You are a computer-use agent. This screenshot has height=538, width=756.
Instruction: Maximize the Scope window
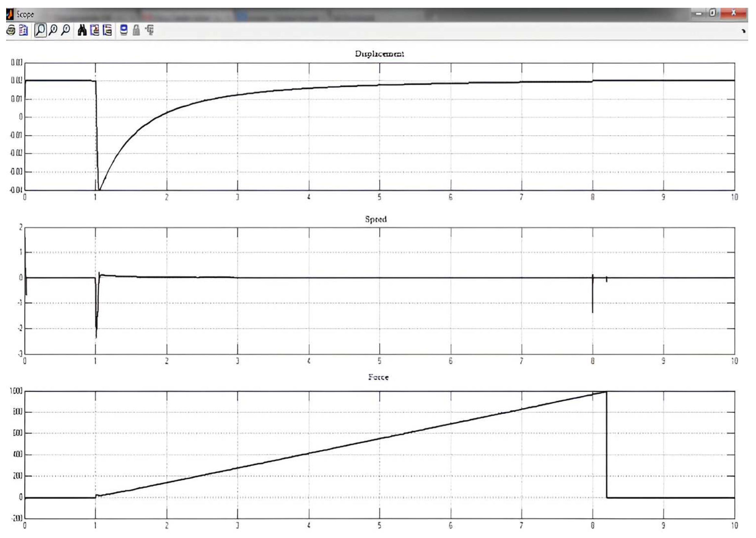point(712,13)
